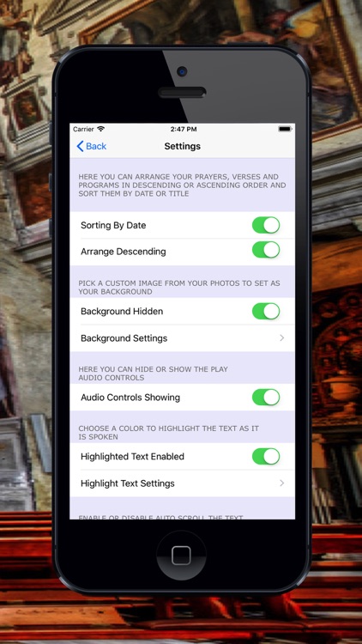Image resolution: width=362 pixels, height=644 pixels.
Task: Open Highlight Text Settings chevron arrow
Action: click(282, 483)
